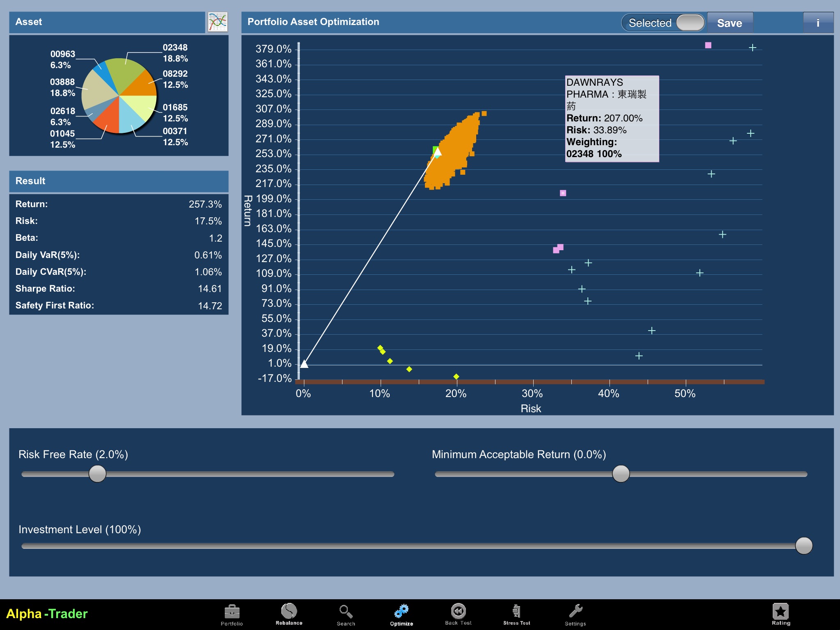Viewport: 840px width, 630px height.
Task: Click the pink marker near 379% return
Action: (708, 45)
